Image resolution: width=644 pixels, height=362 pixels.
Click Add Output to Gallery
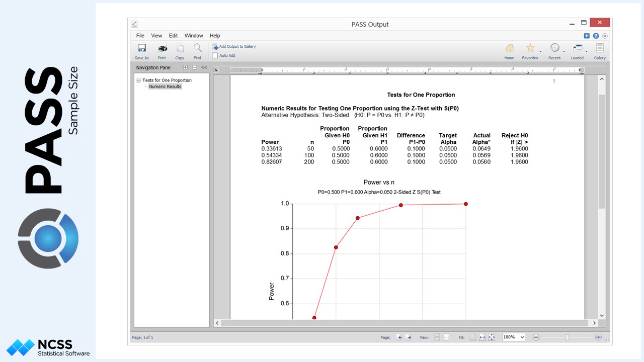(234, 47)
